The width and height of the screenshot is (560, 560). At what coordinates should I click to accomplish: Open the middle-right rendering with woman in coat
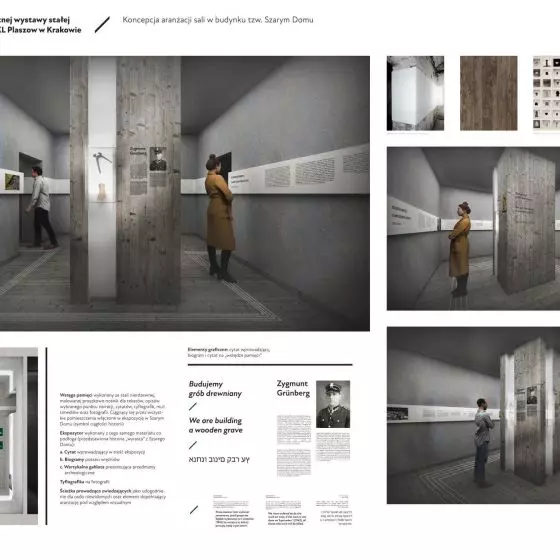click(x=473, y=228)
